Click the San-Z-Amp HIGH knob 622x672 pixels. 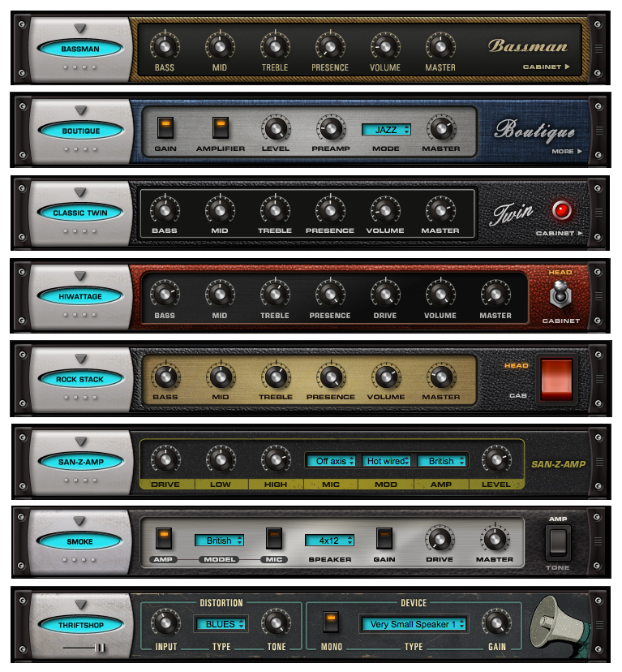276,459
